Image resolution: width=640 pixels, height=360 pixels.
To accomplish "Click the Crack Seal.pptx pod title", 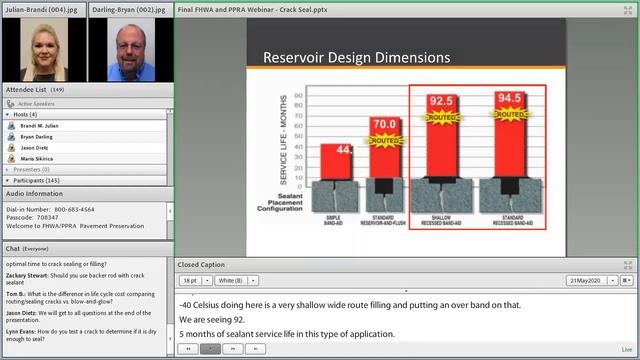I will pyautogui.click(x=252, y=10).
